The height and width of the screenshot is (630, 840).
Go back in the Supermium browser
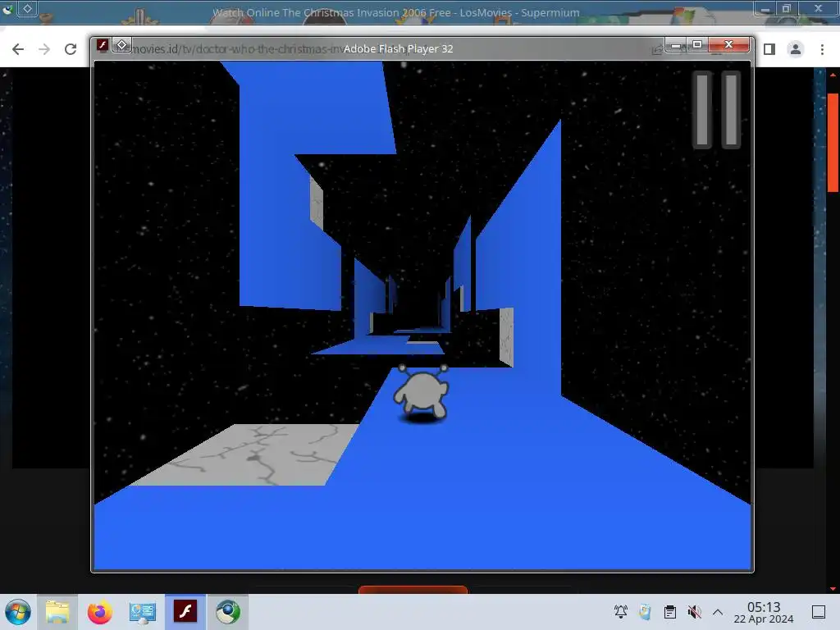click(x=18, y=49)
